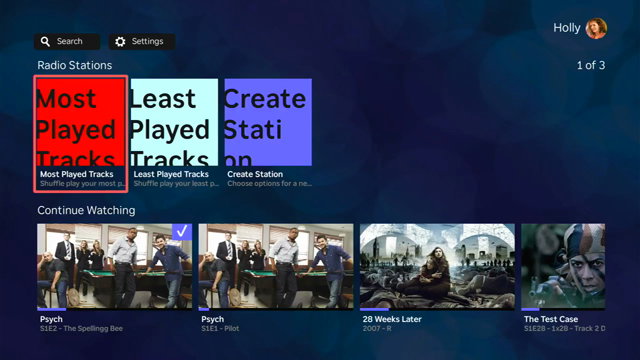The image size is (640, 360).
Task: Click the 'Holly' user name text
Action: pos(567,28)
